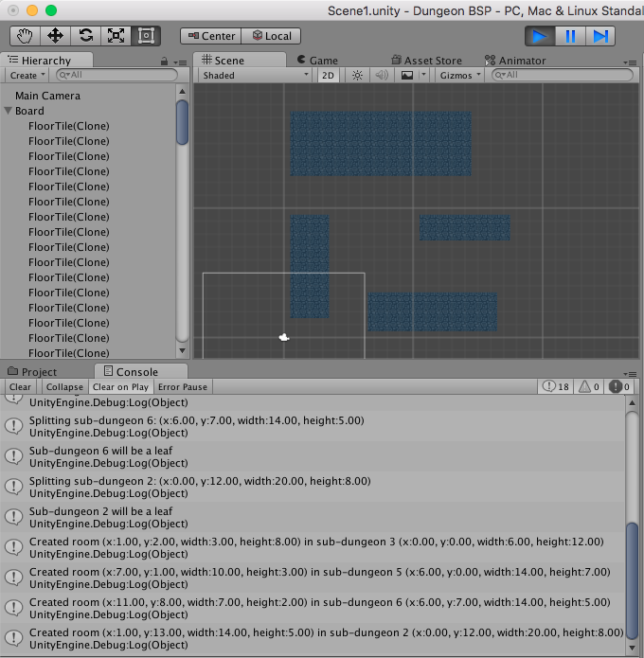The width and height of the screenshot is (644, 658).
Task: Click the Pause button
Action: [570, 36]
